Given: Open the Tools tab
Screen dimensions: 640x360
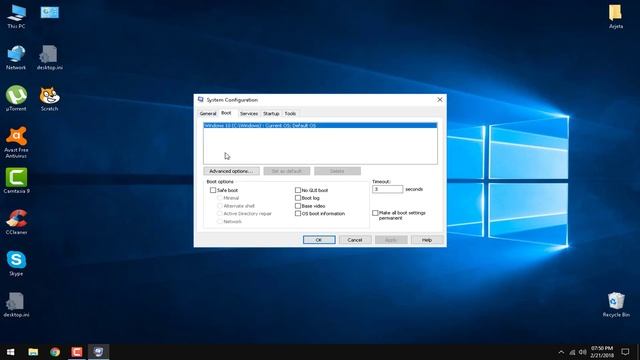Looking at the screenshot, I should pyautogui.click(x=290, y=113).
